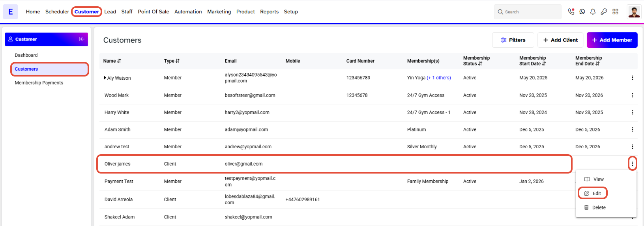Click email besoftsteer@gmail.com
Image resolution: width=644 pixels, height=226 pixels.
250,95
